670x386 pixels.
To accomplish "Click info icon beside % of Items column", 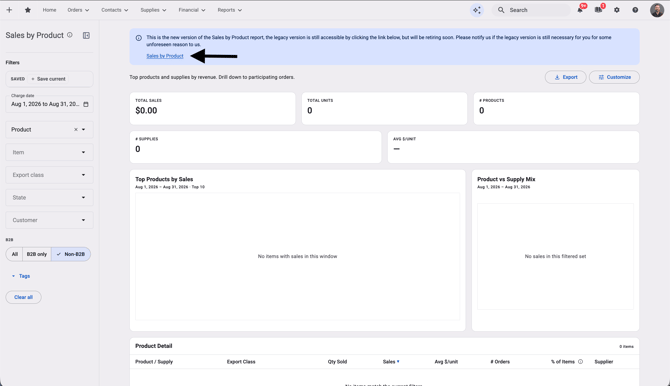I will pyautogui.click(x=580, y=362).
